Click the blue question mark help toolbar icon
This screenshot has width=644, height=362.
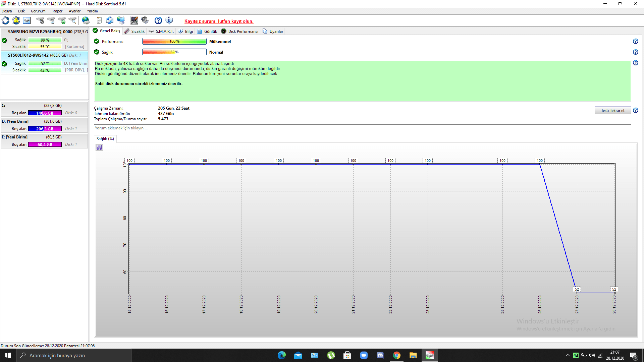tap(158, 20)
